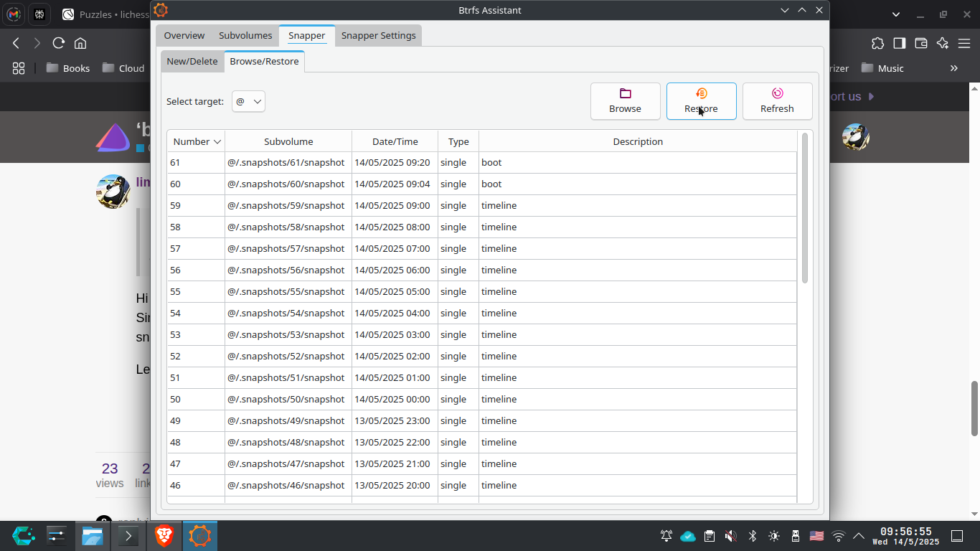This screenshot has width=980, height=551.
Task: Unmute audio via the volume tray icon
Action: 730,536
